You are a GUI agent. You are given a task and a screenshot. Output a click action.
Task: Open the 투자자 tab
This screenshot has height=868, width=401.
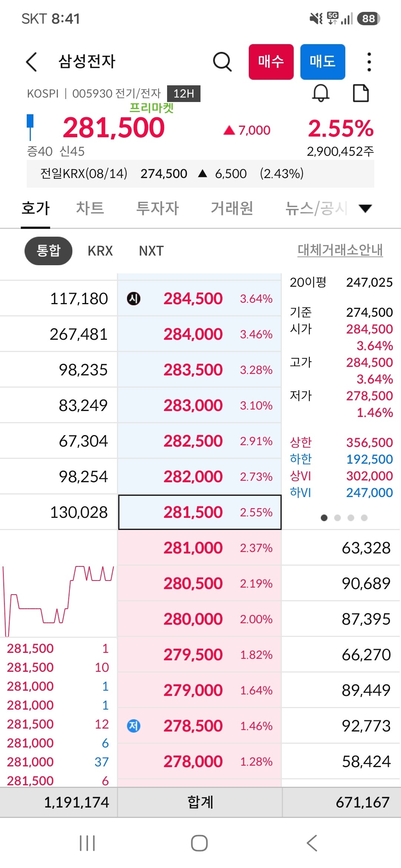(157, 208)
